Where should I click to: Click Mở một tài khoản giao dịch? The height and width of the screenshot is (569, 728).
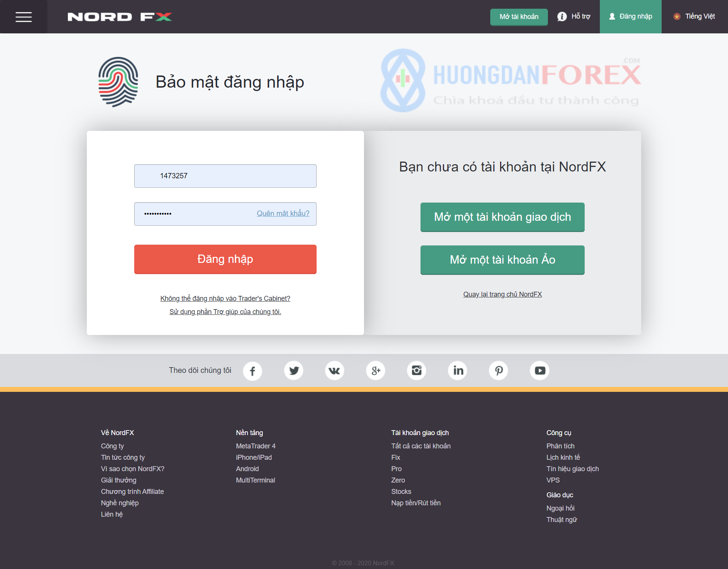coord(502,217)
